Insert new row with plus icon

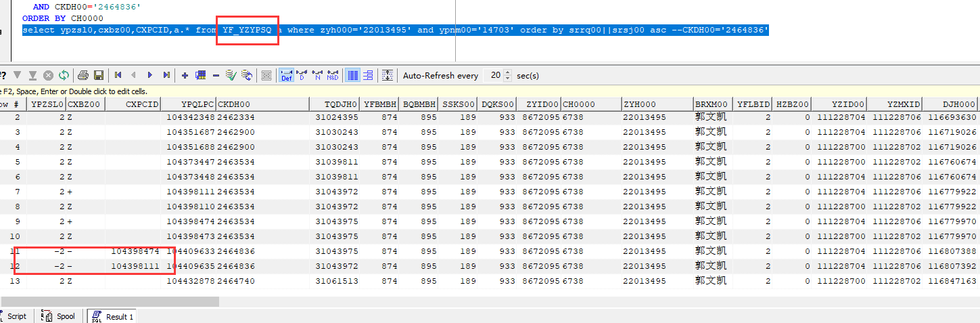pos(185,75)
